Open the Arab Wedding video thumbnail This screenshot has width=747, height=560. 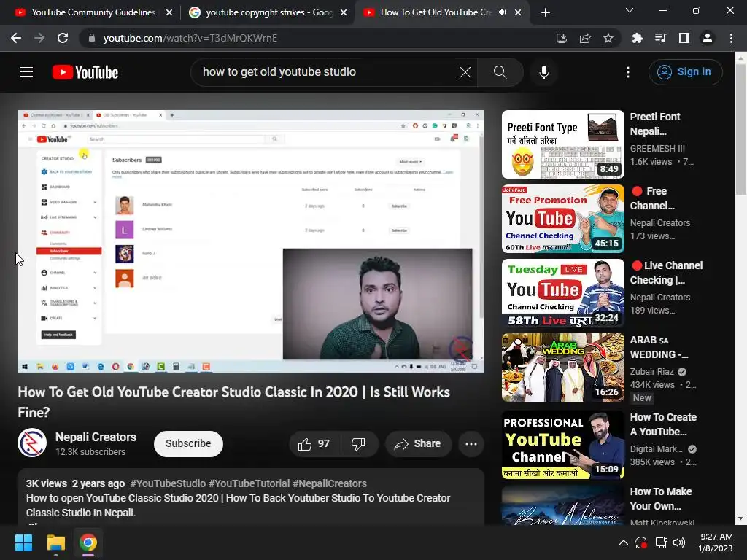pyautogui.click(x=562, y=367)
